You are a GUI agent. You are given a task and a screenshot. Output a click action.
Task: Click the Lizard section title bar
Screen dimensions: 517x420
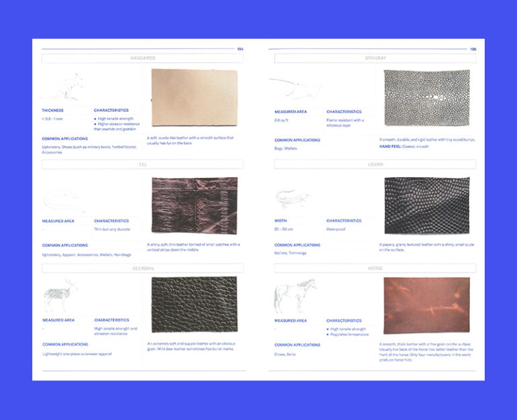[x=375, y=164]
